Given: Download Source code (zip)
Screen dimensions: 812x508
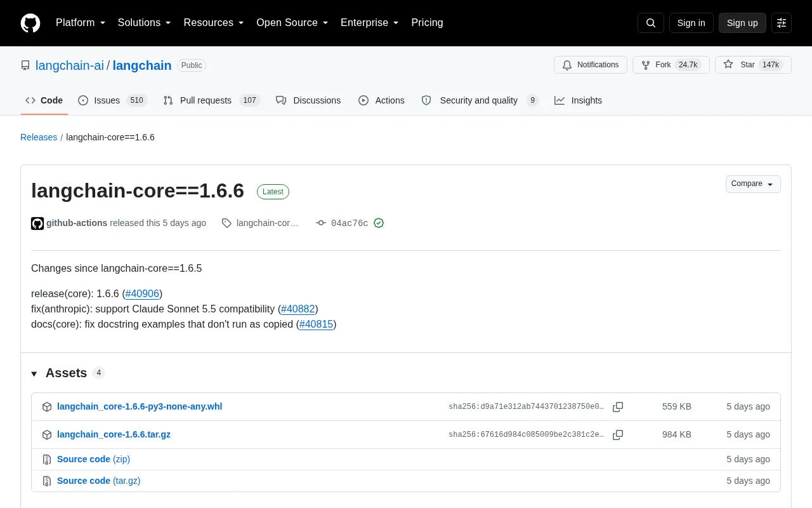Looking at the screenshot, I should point(93,459).
